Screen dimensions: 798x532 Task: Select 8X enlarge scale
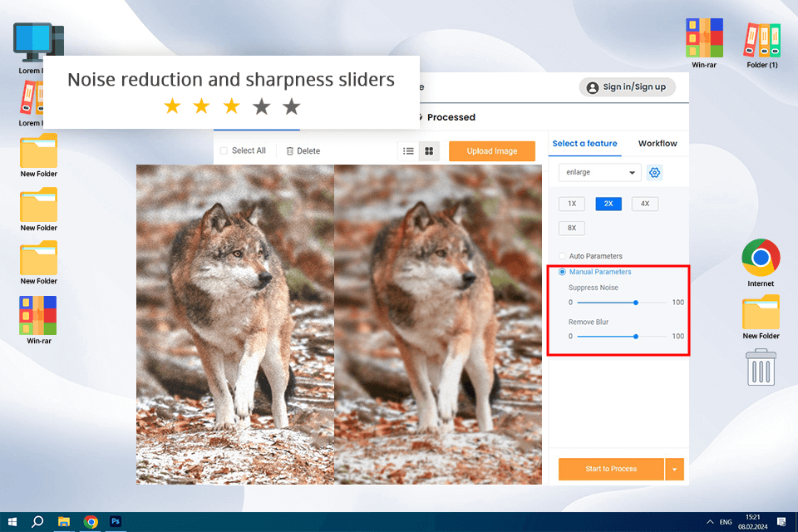point(572,228)
